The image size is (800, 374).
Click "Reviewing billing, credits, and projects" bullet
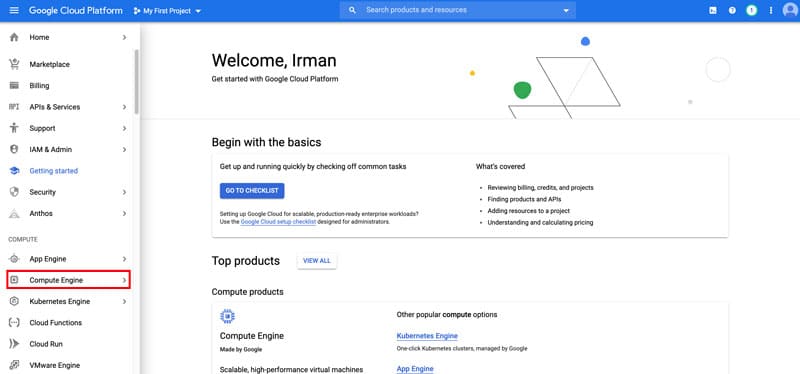click(540, 188)
